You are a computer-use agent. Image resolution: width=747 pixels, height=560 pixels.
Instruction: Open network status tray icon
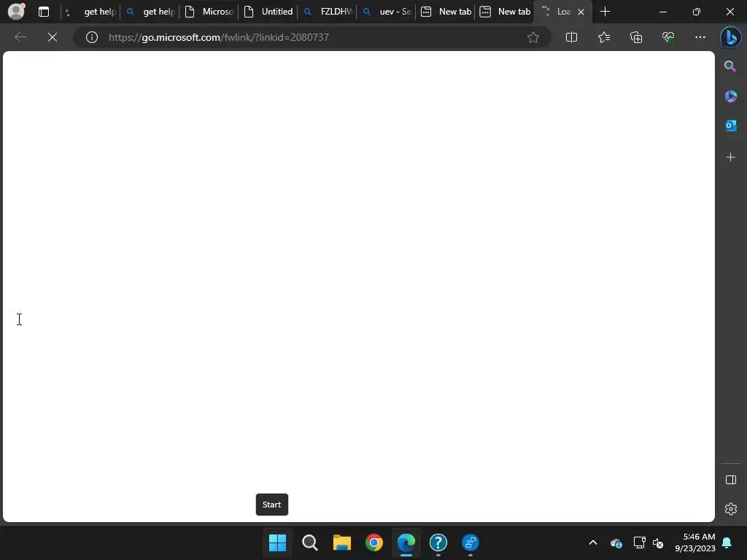point(639,542)
